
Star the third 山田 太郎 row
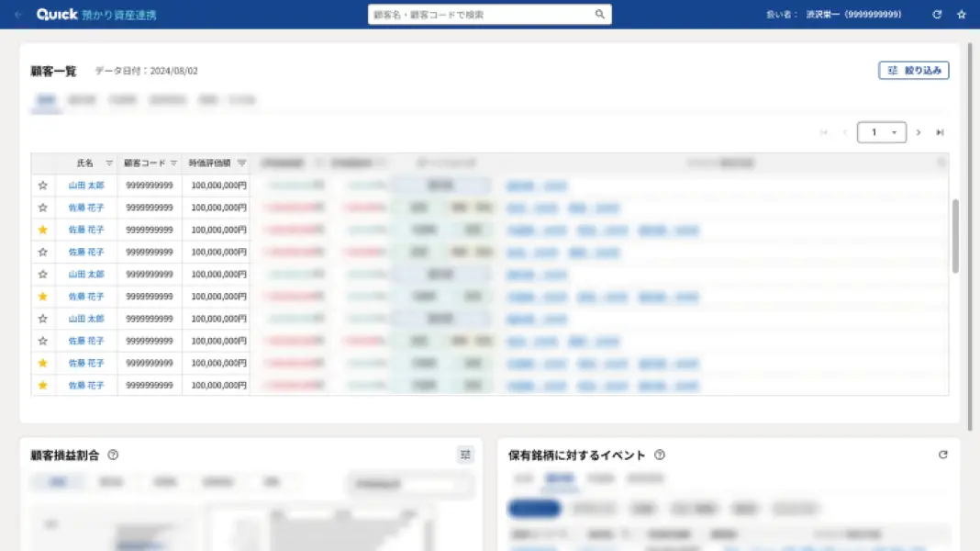42,319
